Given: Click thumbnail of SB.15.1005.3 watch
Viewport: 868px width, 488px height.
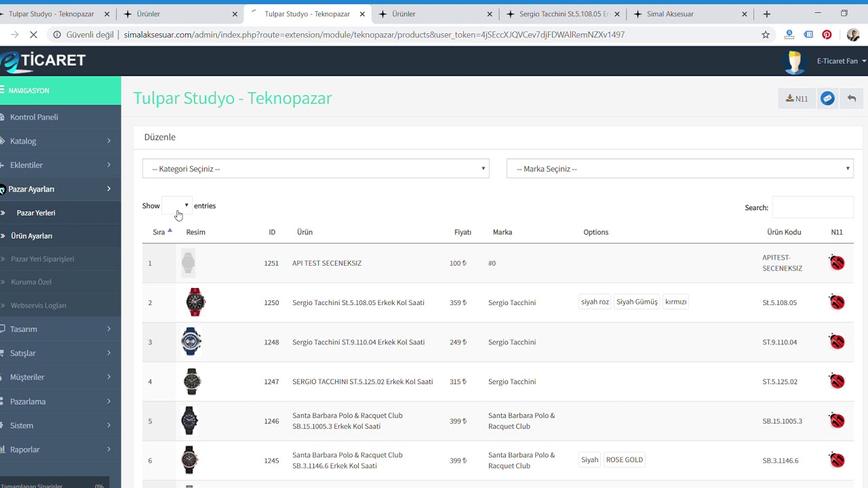Looking at the screenshot, I should (189, 420).
